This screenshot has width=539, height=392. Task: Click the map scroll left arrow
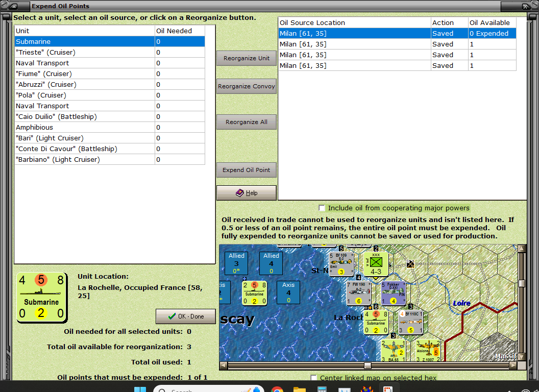224,365
